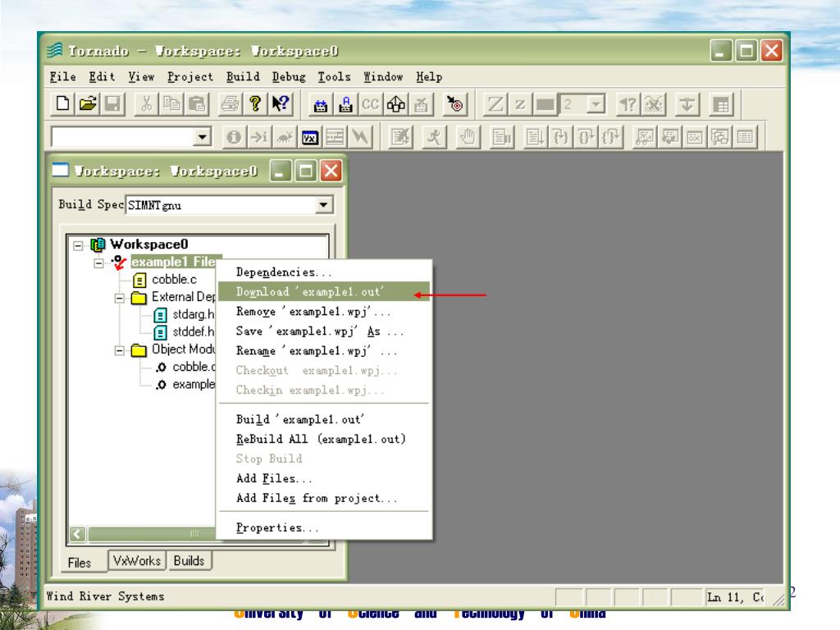Image resolution: width=840 pixels, height=630 pixels.
Task: Choose ReBuild All (example1.out)
Action: [323, 439]
